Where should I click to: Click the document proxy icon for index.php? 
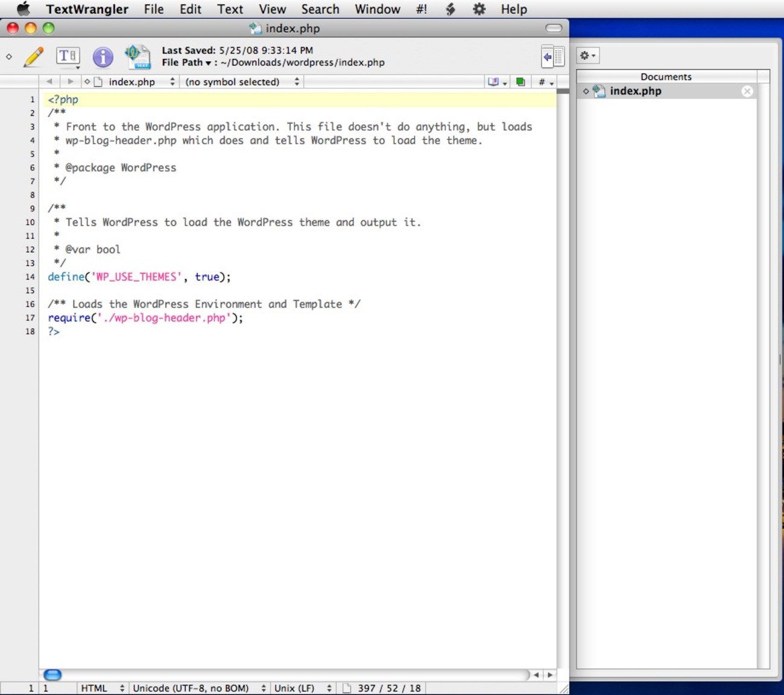point(138,57)
